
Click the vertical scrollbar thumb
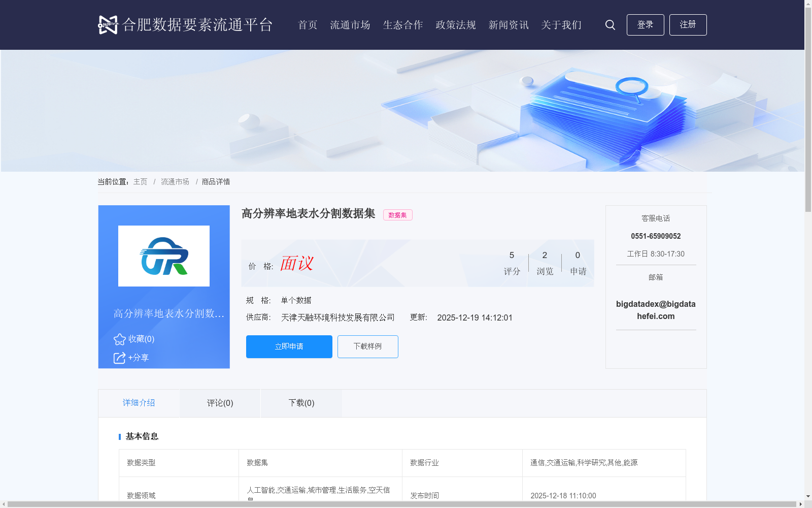point(808,109)
